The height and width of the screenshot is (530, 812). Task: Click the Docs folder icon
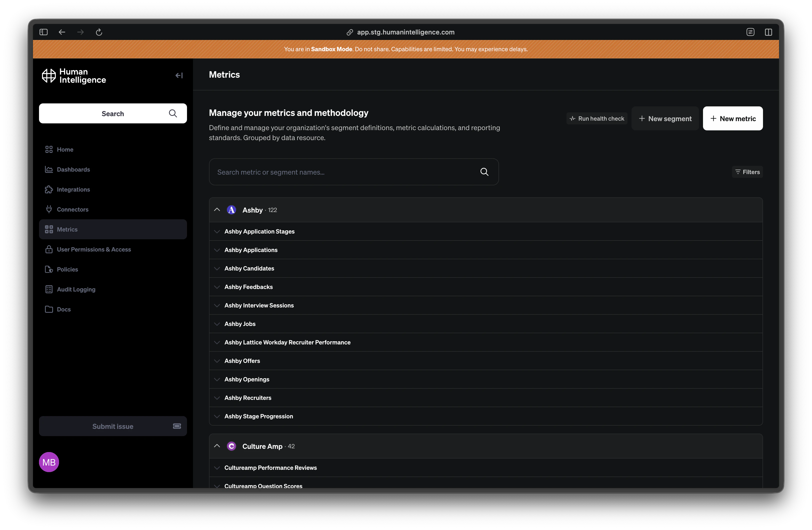coord(49,309)
